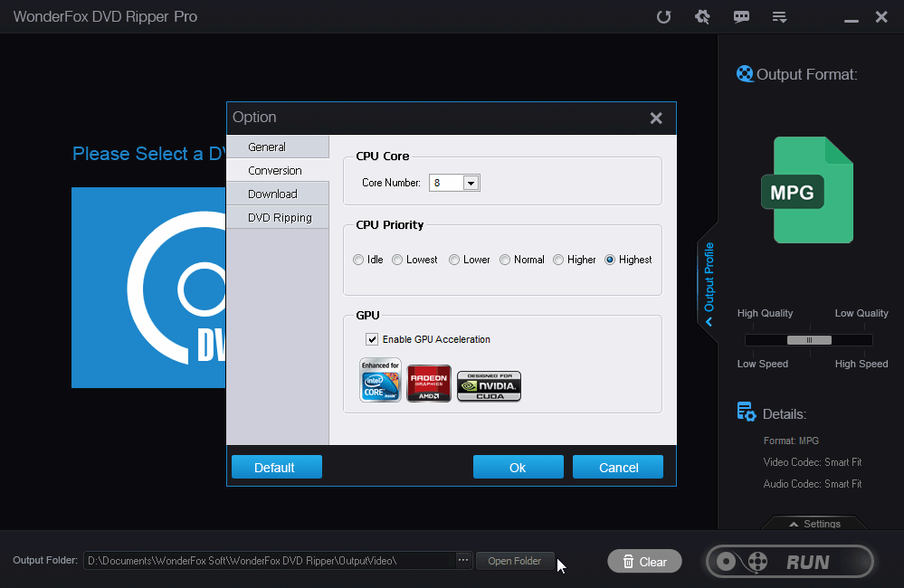The width and height of the screenshot is (904, 588).
Task: Select Normal CPU priority
Action: coord(505,260)
